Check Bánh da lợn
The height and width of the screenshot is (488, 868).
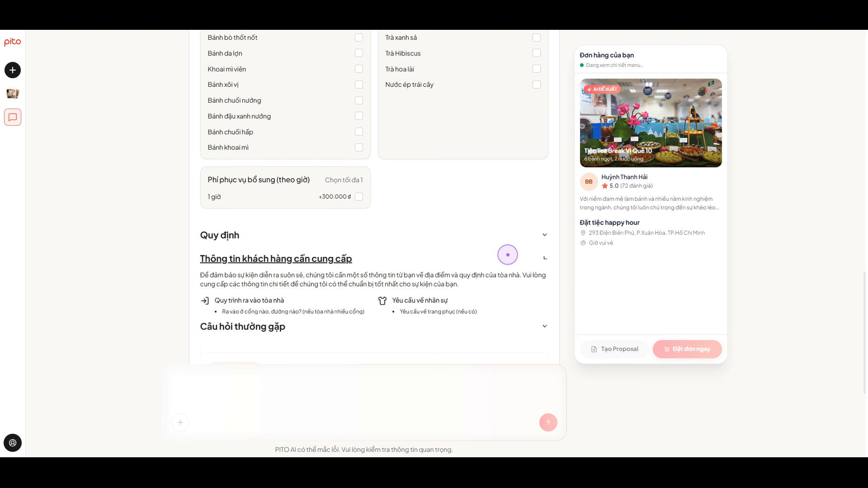tap(359, 53)
